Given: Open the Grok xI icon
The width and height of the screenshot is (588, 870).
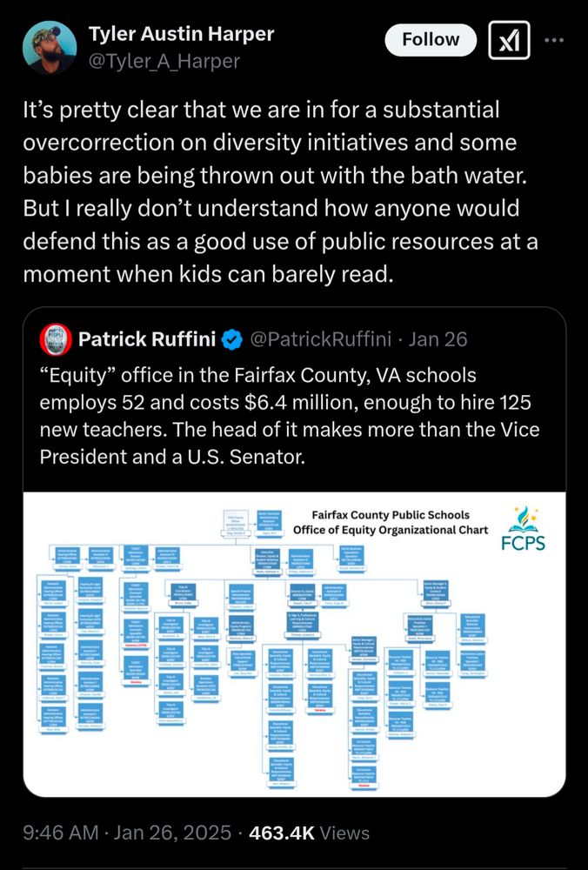Looking at the screenshot, I should tap(509, 40).
